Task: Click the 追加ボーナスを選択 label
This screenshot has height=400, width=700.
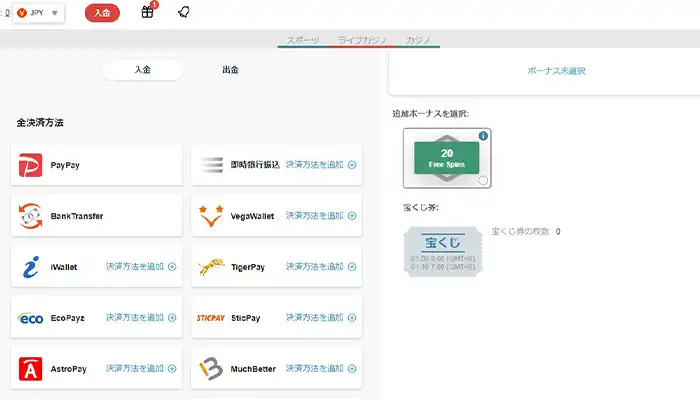Action: click(431, 114)
